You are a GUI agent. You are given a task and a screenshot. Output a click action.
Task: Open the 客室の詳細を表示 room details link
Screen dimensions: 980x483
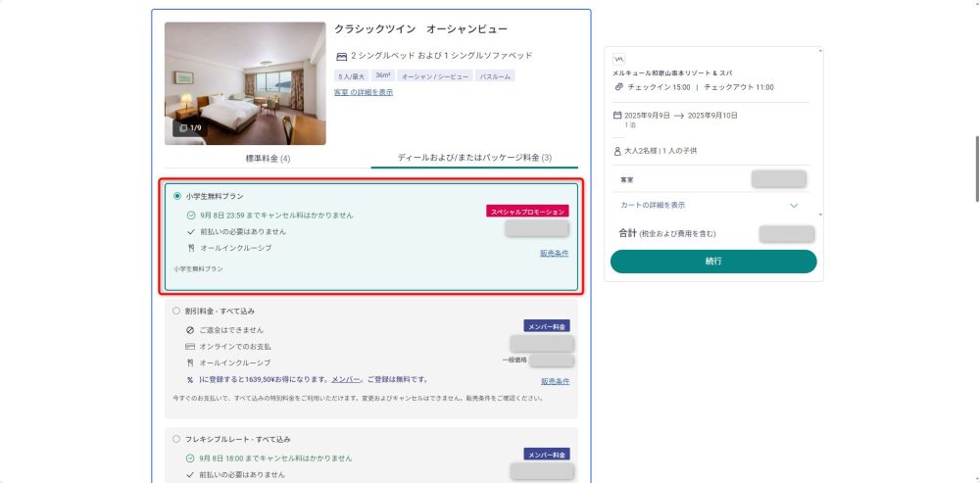pyautogui.click(x=364, y=92)
